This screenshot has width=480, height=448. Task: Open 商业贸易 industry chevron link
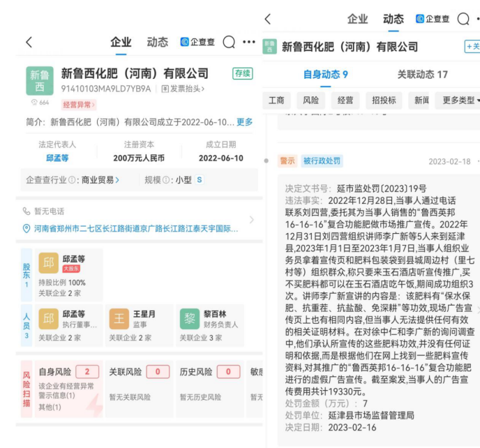100,180
